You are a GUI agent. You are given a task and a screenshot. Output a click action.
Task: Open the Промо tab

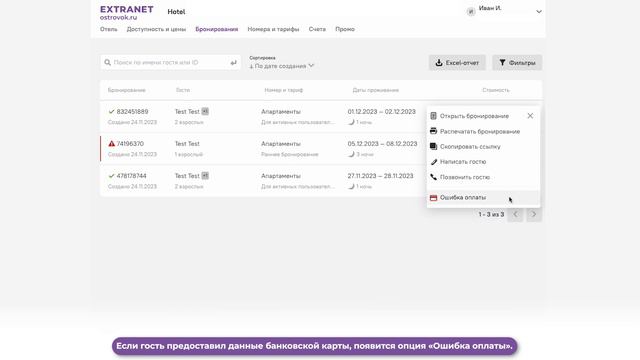pyautogui.click(x=345, y=29)
